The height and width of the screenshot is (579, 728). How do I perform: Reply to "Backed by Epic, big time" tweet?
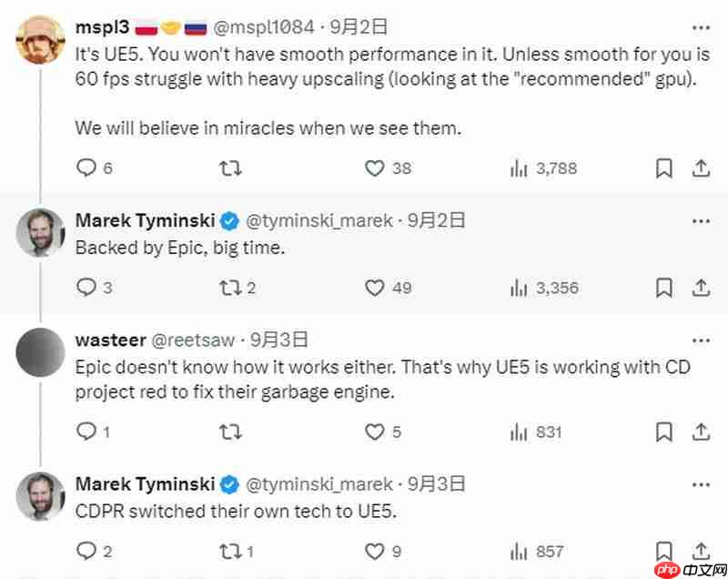[86, 288]
